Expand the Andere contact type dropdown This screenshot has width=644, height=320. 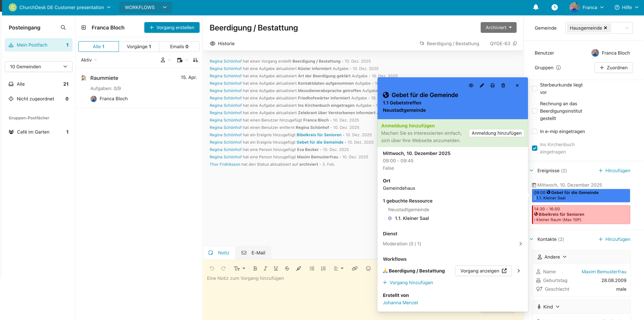(x=552, y=257)
